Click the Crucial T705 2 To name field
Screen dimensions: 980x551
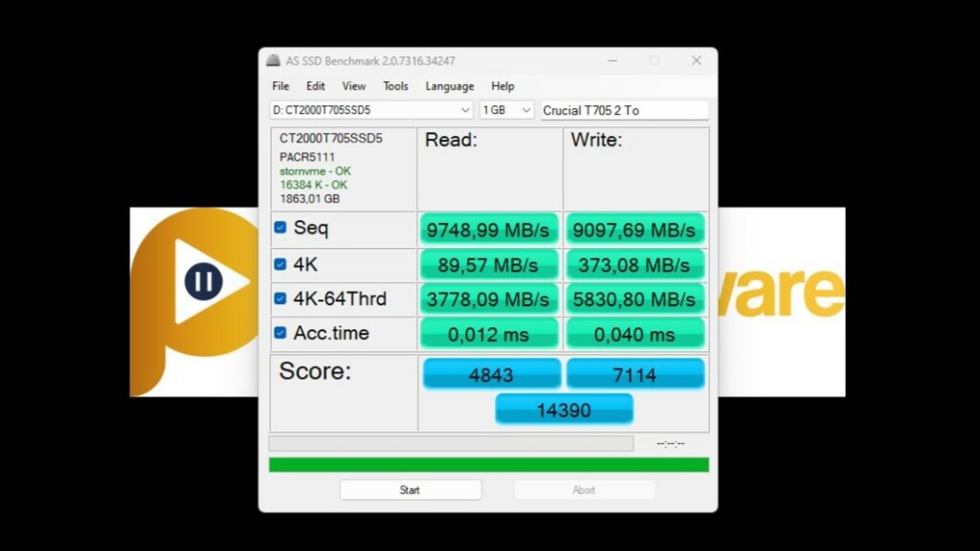(x=624, y=110)
